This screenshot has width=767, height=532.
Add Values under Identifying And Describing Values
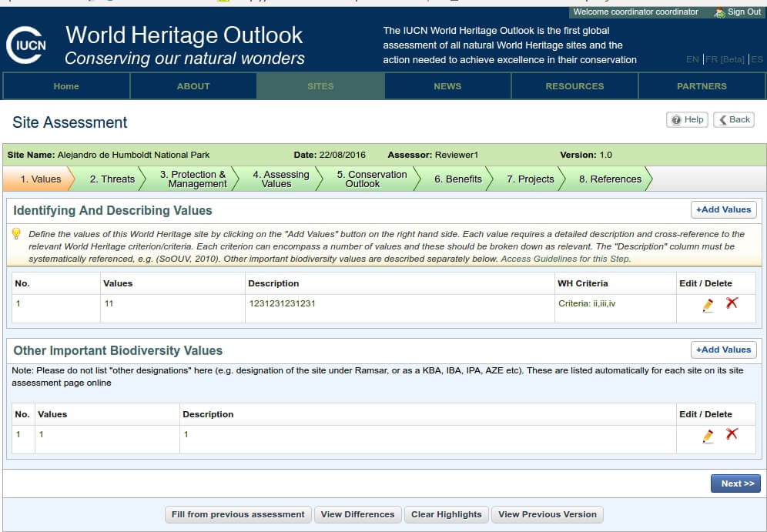tap(723, 209)
